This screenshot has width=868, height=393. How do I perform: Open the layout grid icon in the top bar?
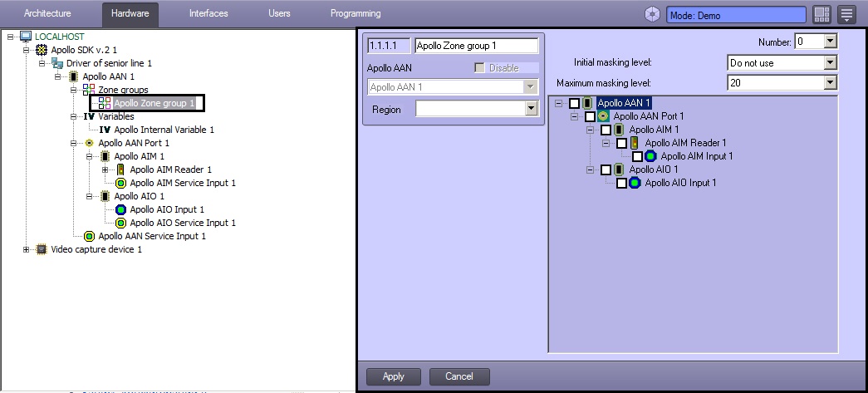[822, 15]
